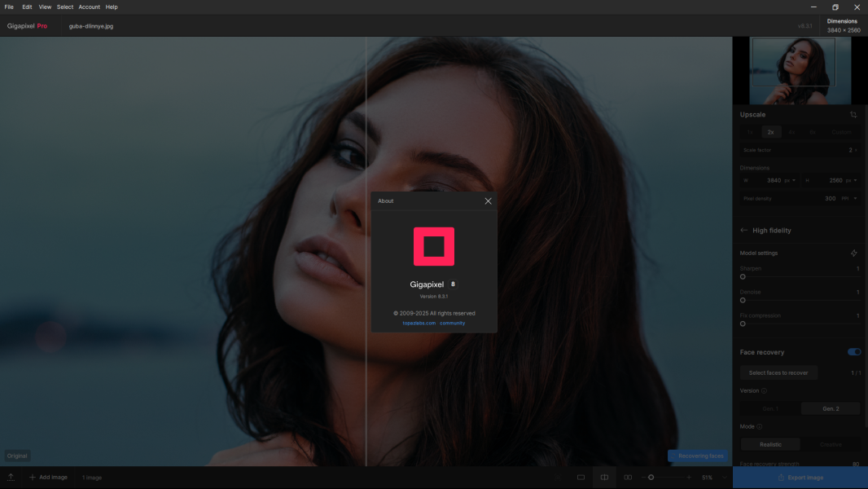Select the 1x upscale option

(x=750, y=132)
